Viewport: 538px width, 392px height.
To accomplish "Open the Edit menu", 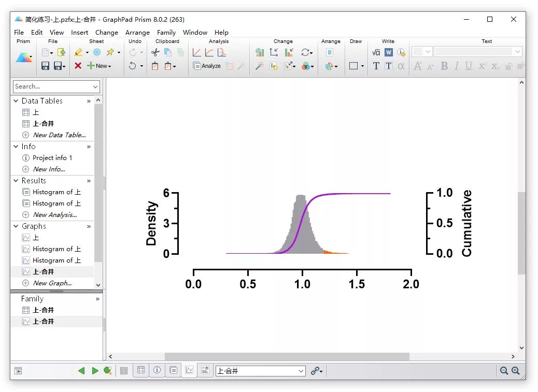I will [x=37, y=32].
